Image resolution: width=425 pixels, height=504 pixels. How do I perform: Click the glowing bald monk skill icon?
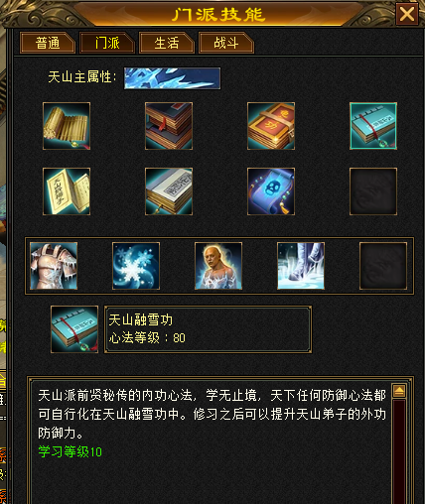218,266
